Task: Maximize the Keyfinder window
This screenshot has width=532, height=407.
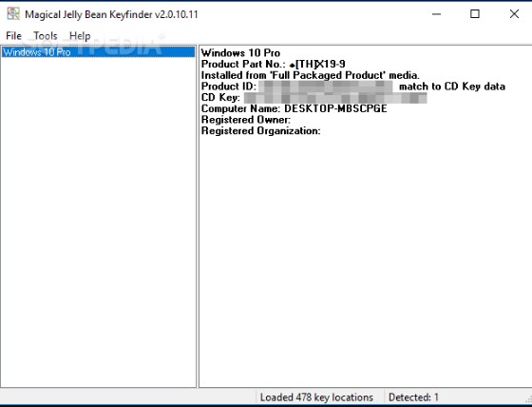Action: 475,14
